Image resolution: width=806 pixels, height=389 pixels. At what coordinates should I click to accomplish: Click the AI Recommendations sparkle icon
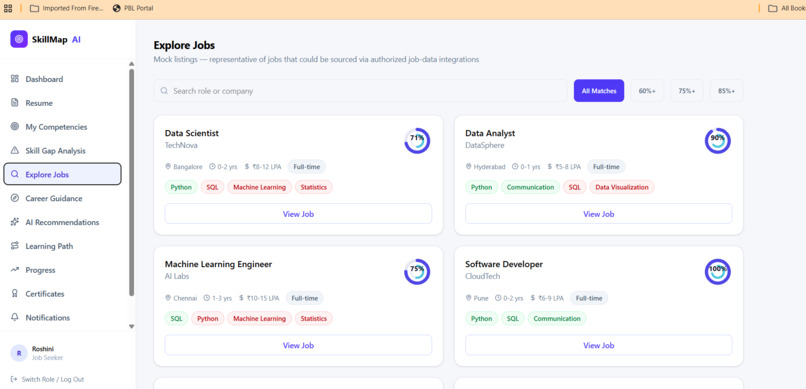[15, 222]
